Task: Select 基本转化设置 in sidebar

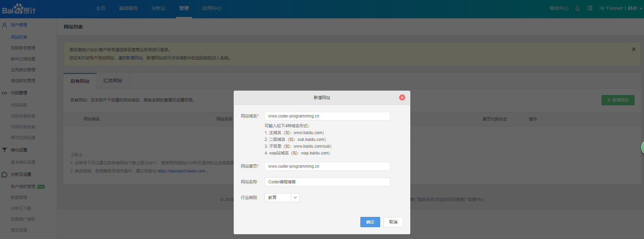Action: [23, 162]
